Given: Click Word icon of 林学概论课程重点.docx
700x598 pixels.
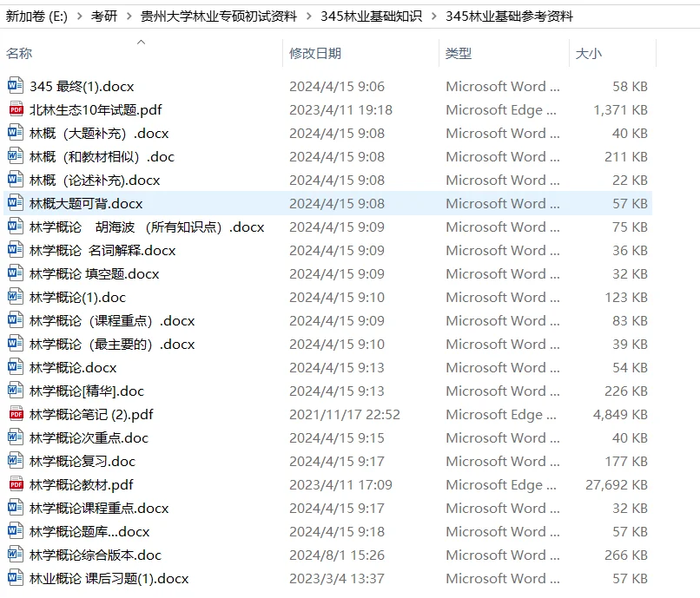Looking at the screenshot, I should [16, 507].
